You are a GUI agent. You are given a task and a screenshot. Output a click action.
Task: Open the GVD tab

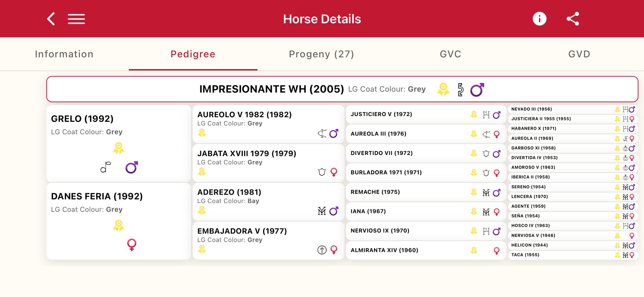point(579,54)
